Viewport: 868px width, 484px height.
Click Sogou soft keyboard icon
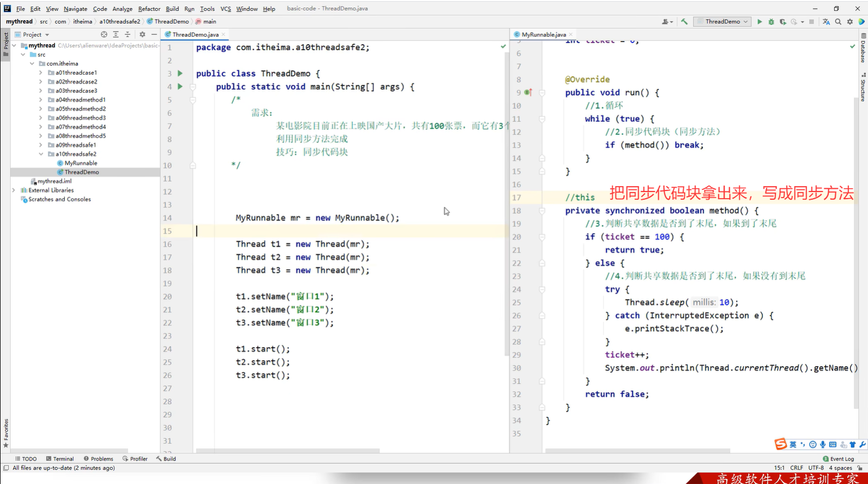point(833,445)
